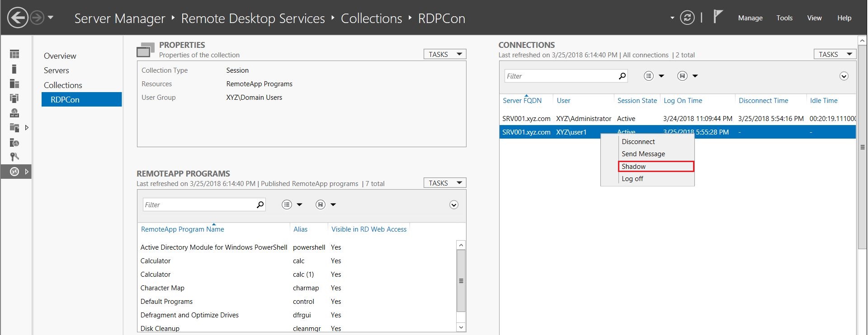The height and width of the screenshot is (335, 868).
Task: Select the Local Server icon in sidebar
Action: point(14,69)
